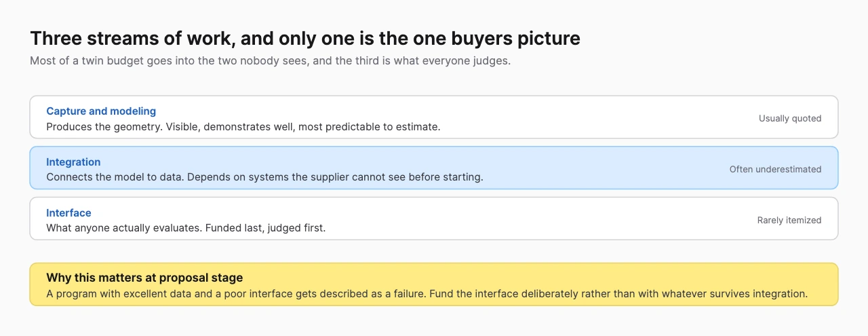Select the Capture and modeling card row
868x336 pixels.
tap(434, 117)
